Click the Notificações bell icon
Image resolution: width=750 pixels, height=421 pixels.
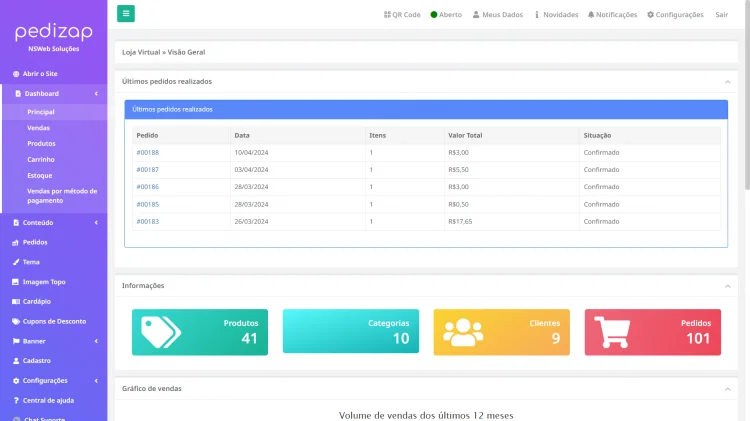tap(591, 15)
